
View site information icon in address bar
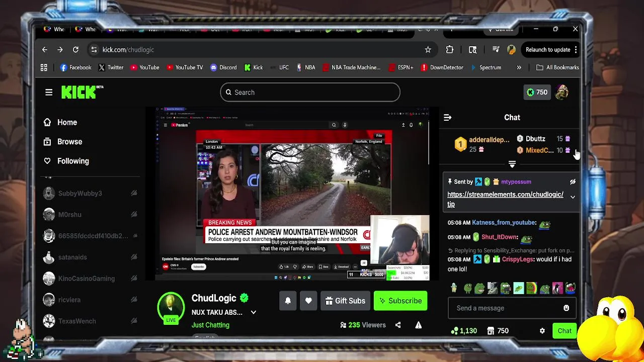94,50
